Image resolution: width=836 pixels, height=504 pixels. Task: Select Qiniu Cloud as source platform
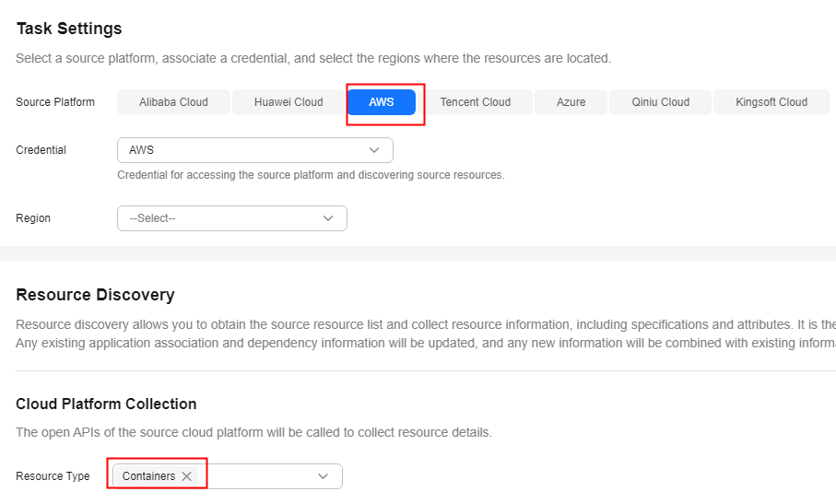click(660, 102)
